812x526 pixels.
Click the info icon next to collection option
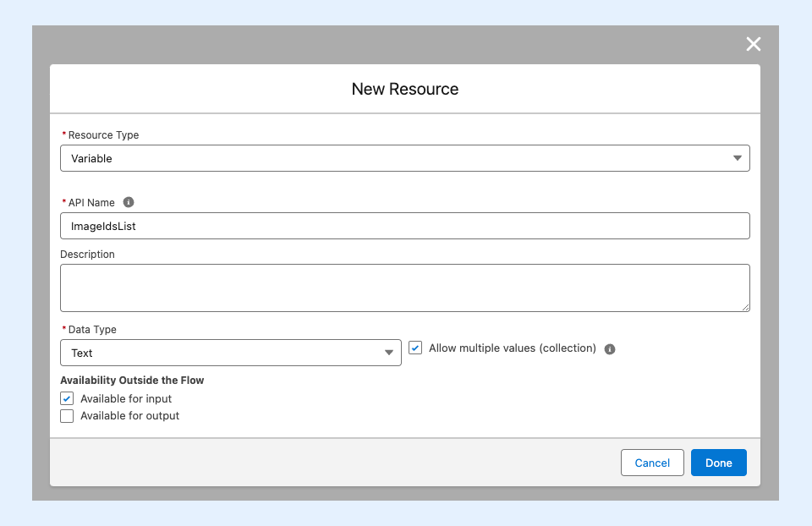(x=610, y=349)
